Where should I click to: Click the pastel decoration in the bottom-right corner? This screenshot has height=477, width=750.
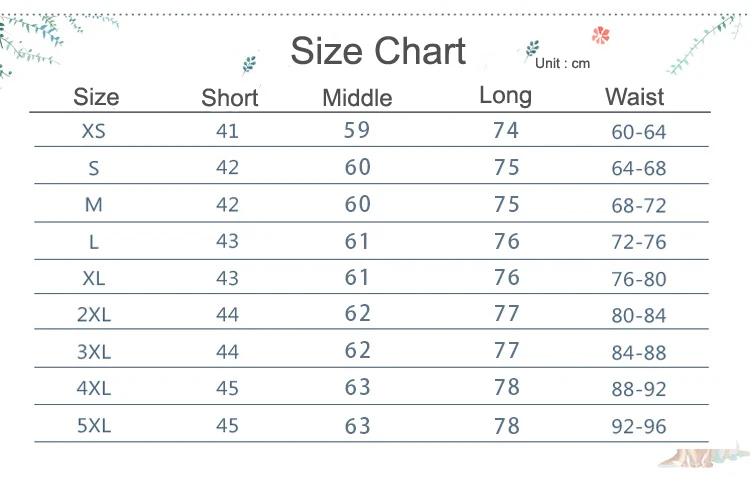pos(700,457)
